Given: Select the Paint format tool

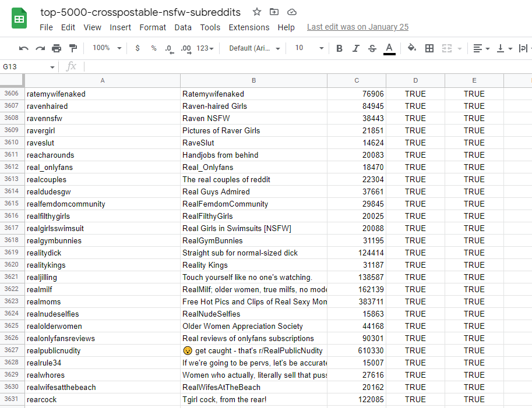Looking at the screenshot, I should pos(73,48).
